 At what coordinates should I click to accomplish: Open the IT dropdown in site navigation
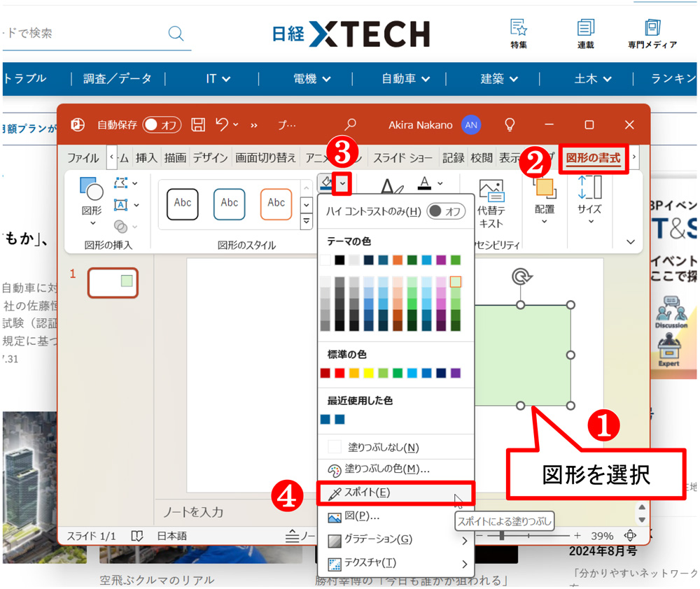(218, 79)
